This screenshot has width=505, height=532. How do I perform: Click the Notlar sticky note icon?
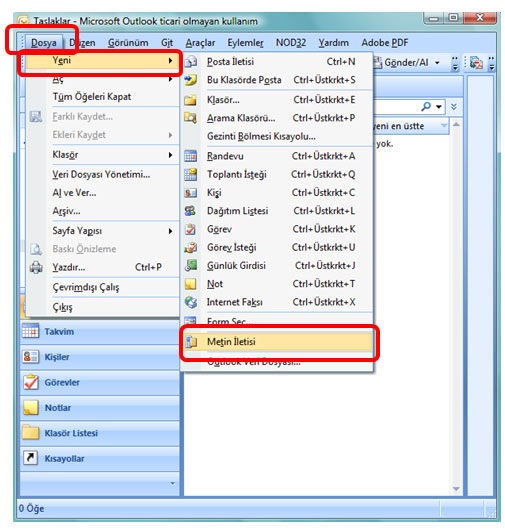coord(31,407)
